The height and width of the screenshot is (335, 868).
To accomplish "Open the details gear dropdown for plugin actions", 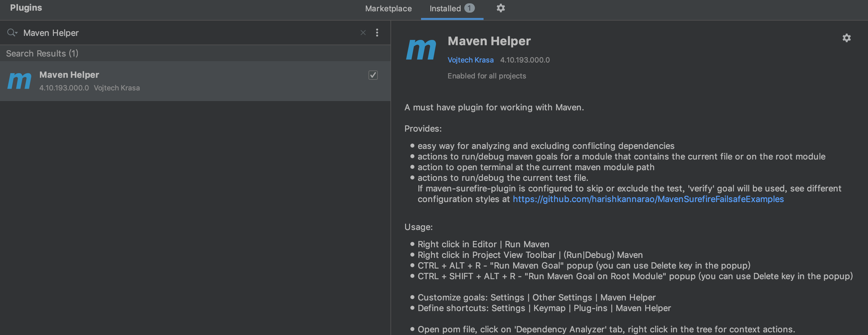I will coord(847,38).
